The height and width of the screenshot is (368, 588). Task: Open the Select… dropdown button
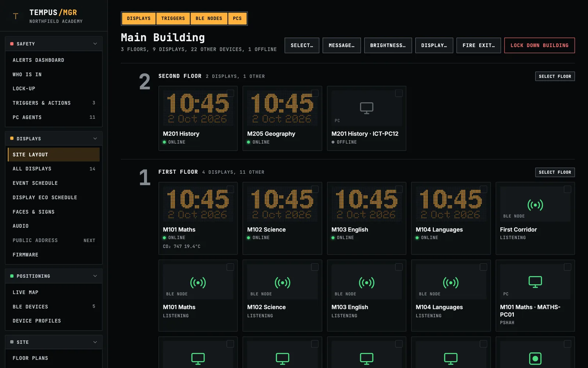(302, 45)
